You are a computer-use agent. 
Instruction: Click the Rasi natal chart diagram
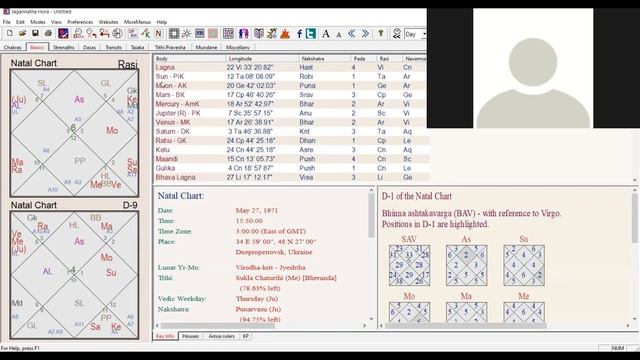coord(75,133)
